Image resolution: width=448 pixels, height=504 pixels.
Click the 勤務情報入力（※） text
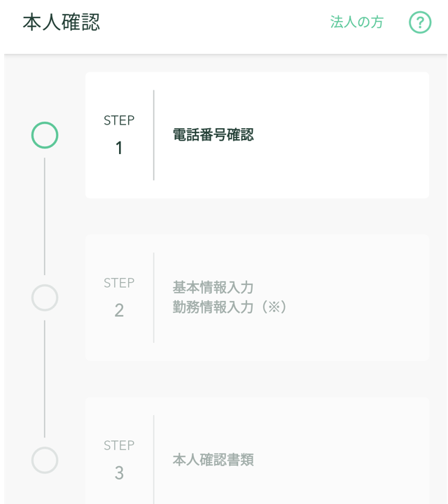(x=229, y=307)
